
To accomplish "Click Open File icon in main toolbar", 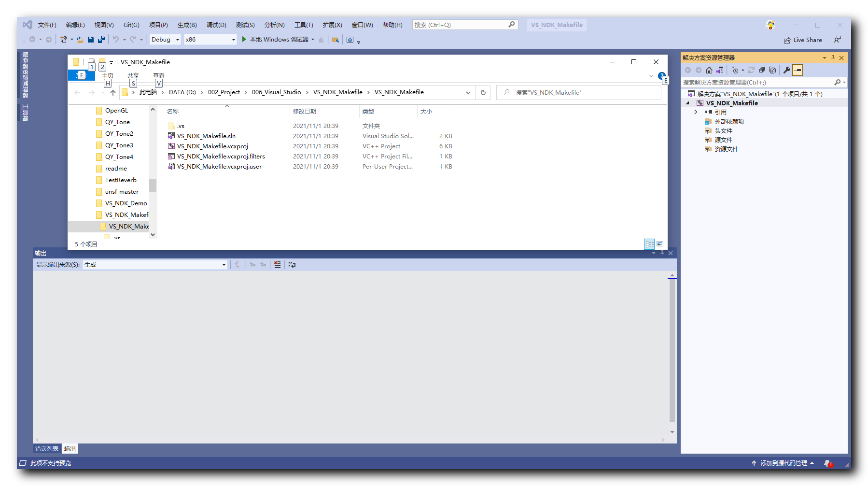I will 80,40.
